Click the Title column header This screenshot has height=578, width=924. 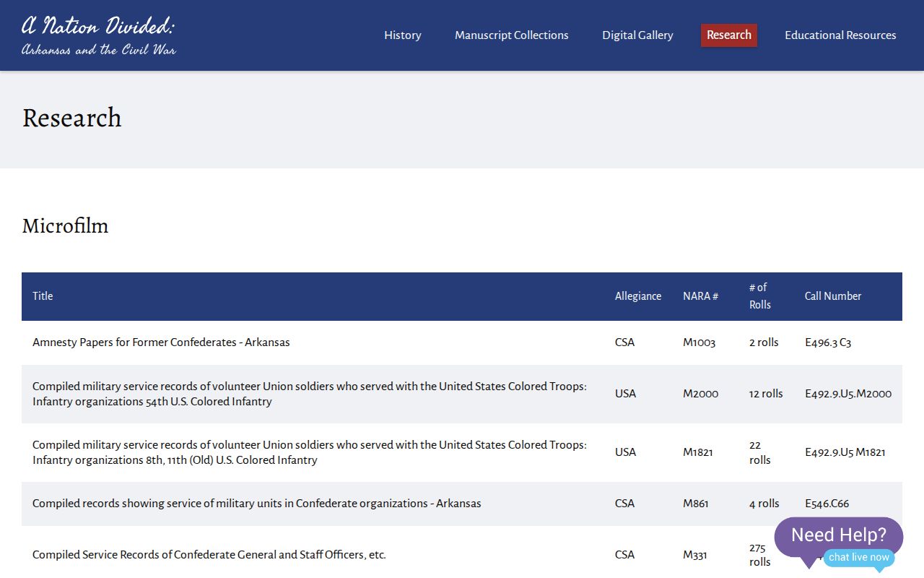pyautogui.click(x=43, y=296)
